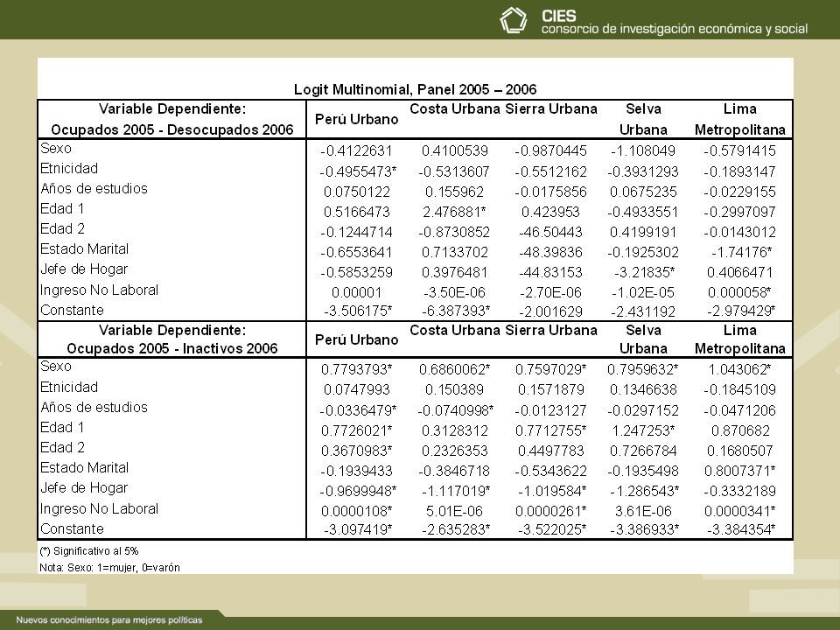
Task: Select the value 0.0750122
Action: (357, 192)
